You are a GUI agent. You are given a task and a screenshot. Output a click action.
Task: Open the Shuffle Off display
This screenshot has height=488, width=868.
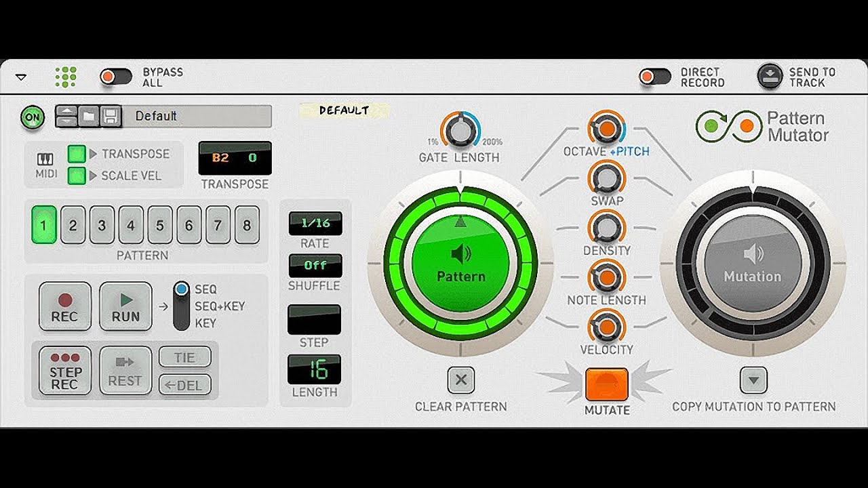[x=315, y=266]
